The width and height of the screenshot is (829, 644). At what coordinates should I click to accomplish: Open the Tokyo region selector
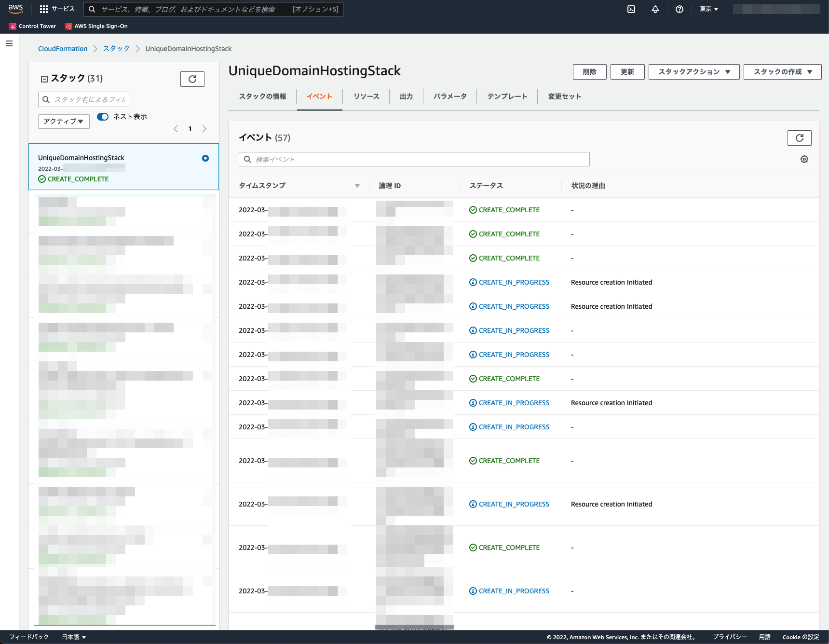coord(709,9)
